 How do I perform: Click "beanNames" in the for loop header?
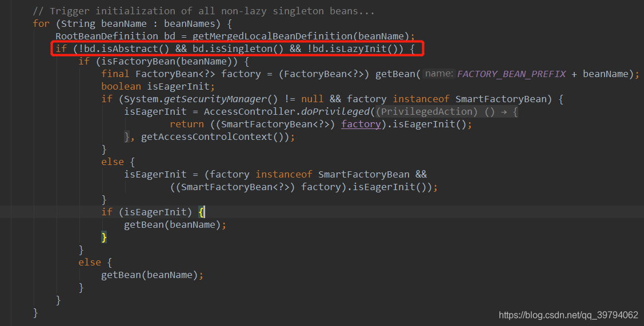[x=189, y=23]
